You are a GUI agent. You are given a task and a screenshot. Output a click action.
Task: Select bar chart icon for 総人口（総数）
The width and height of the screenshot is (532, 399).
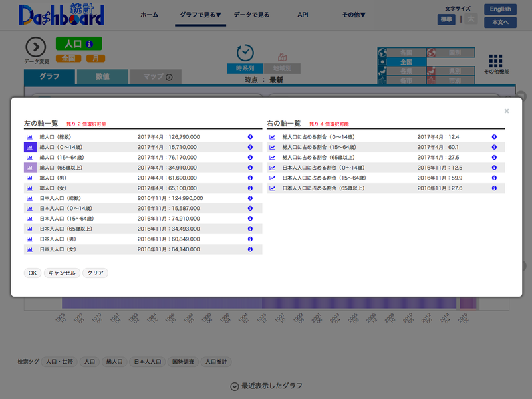pos(29,137)
